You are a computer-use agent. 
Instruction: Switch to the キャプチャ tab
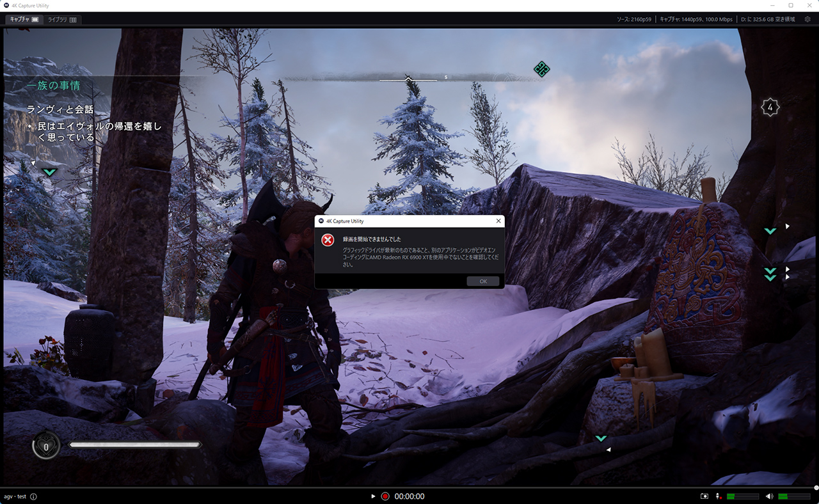(24, 19)
